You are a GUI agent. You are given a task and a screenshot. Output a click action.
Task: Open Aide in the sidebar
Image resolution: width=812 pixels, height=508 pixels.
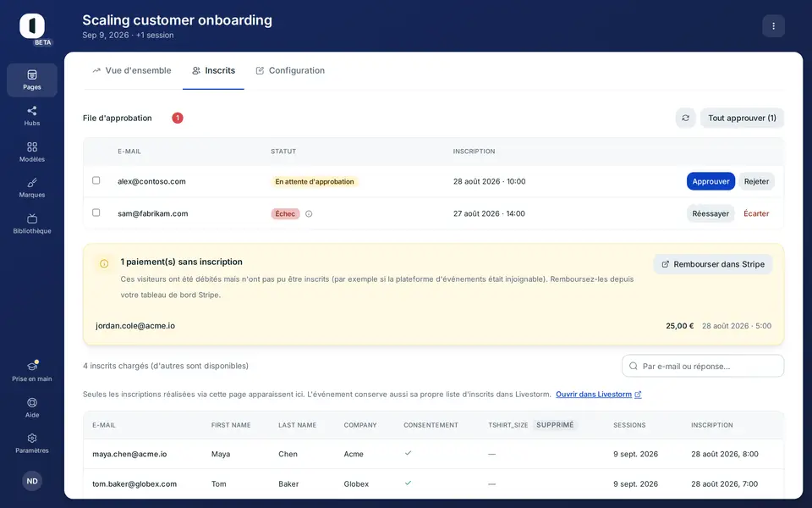click(32, 407)
